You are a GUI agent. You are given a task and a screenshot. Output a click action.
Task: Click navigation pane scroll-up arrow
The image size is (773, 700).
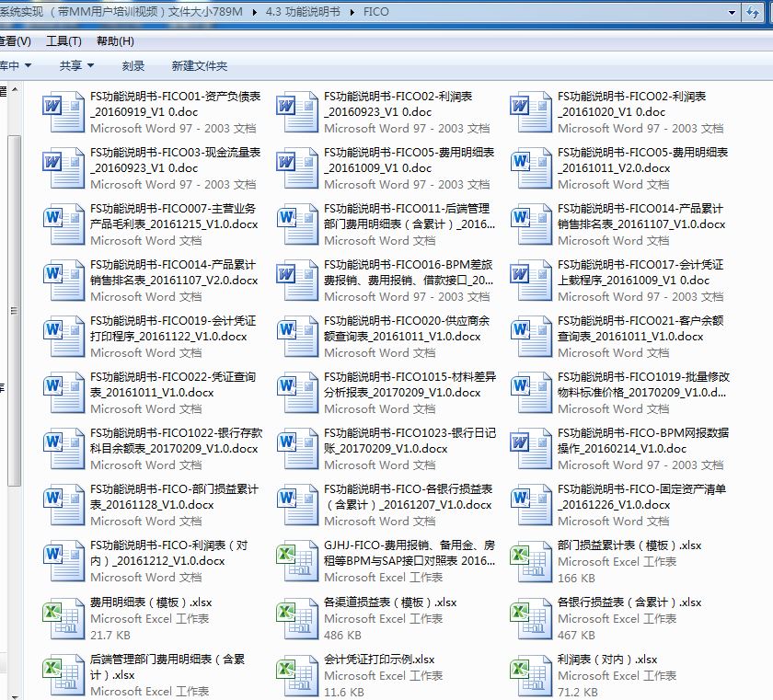tap(15, 89)
